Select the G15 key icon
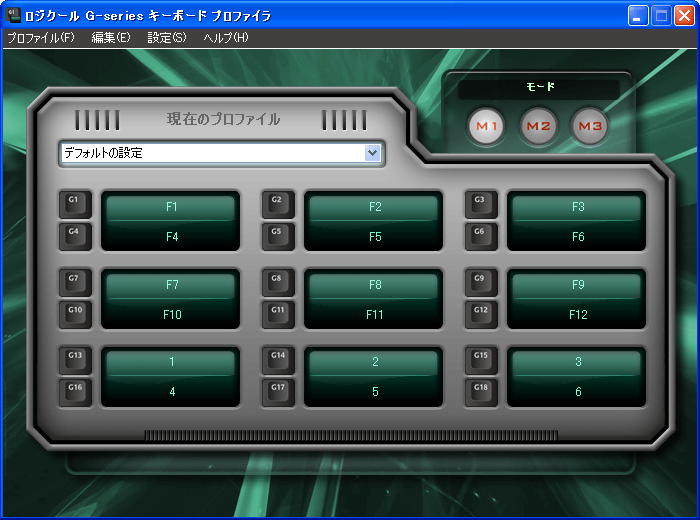 [481, 360]
